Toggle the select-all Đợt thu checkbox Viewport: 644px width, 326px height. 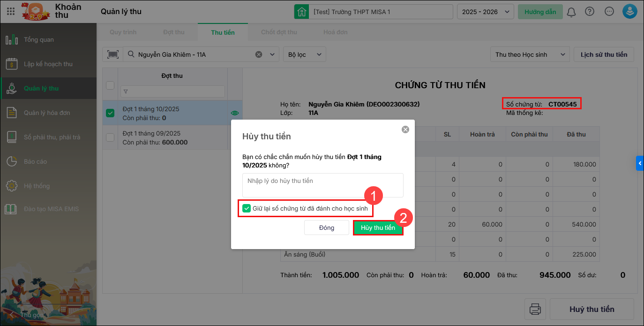click(110, 85)
